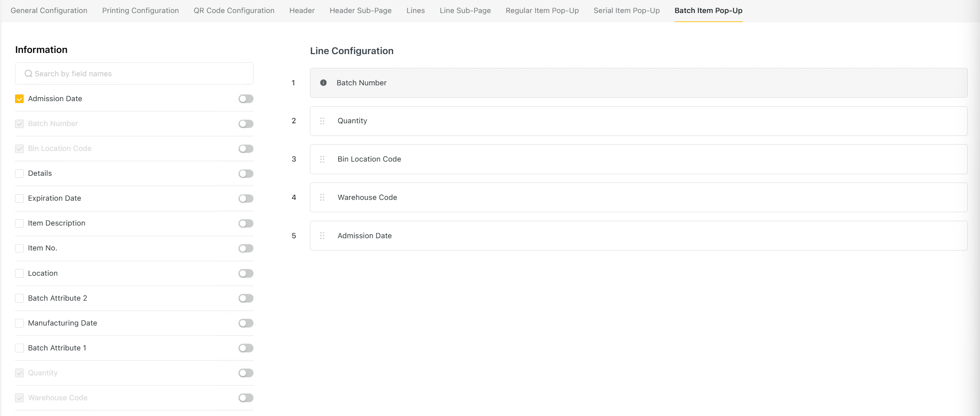Enable the Details toggle switch
The image size is (980, 416).
click(246, 173)
